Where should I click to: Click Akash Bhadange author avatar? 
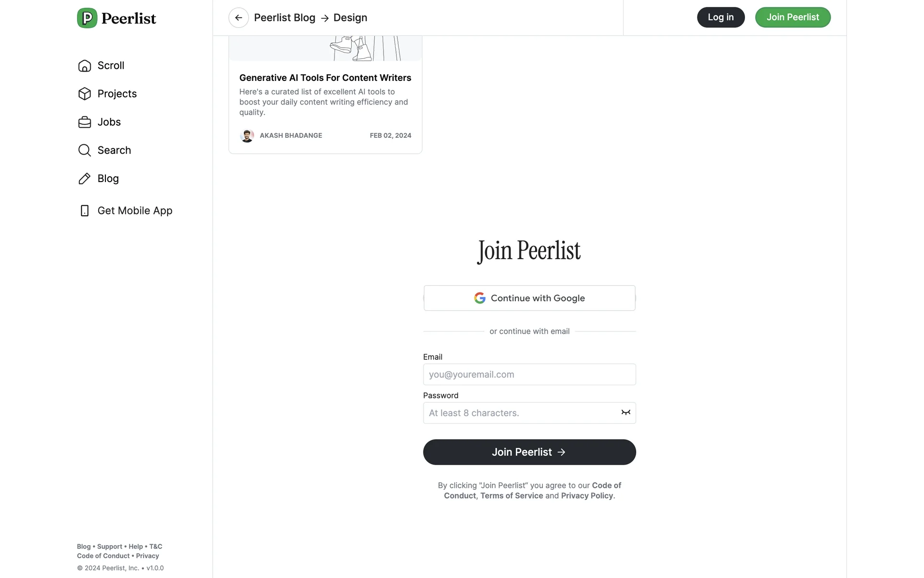(247, 136)
